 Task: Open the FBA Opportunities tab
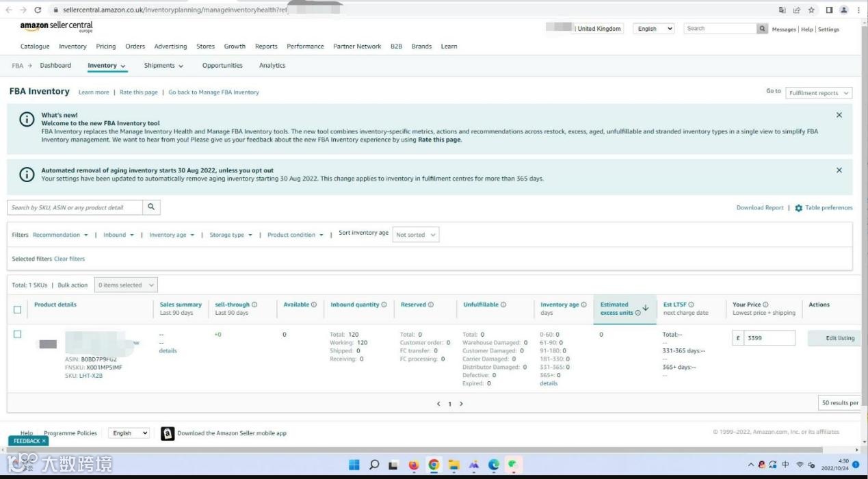pyautogui.click(x=222, y=66)
